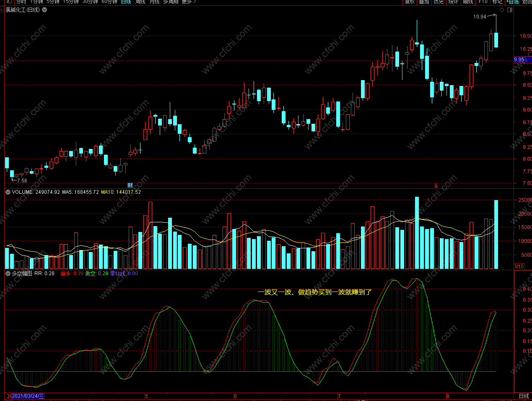
Task: Select the 周线 weekly chart tab
Action: click(140, 2)
